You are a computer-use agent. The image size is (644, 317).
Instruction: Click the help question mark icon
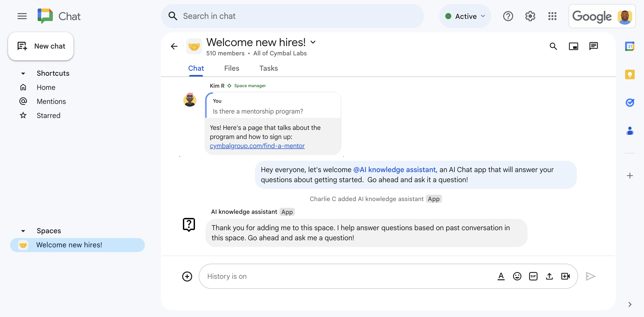pyautogui.click(x=508, y=16)
